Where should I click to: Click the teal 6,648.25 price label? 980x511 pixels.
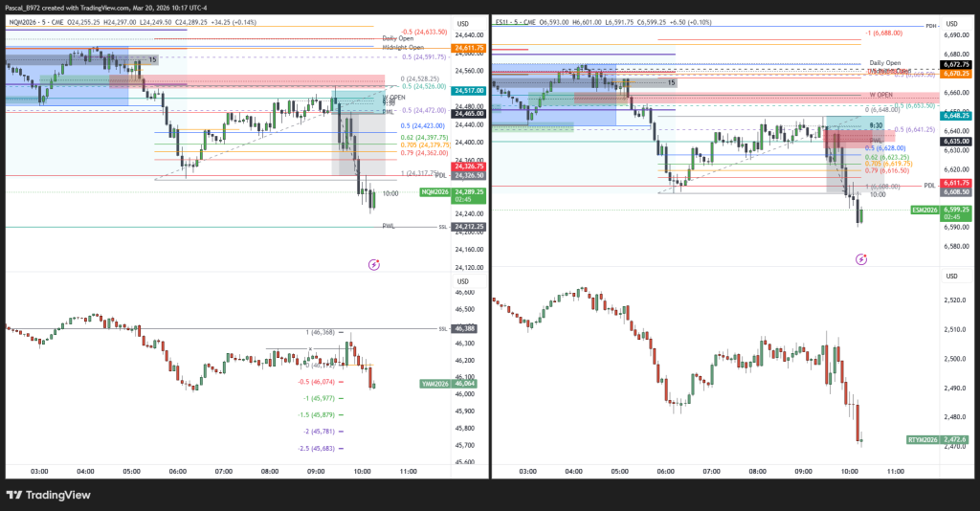tap(956, 115)
